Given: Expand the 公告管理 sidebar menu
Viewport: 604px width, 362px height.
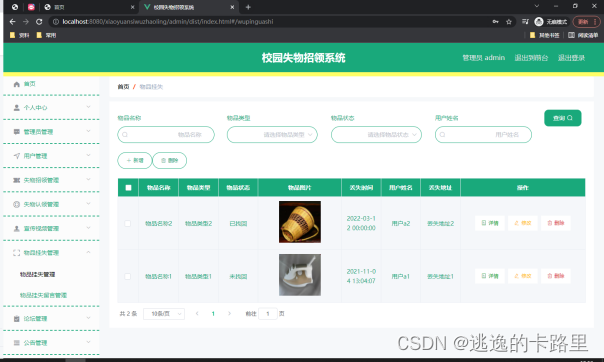Looking at the screenshot, I should 88,342.
